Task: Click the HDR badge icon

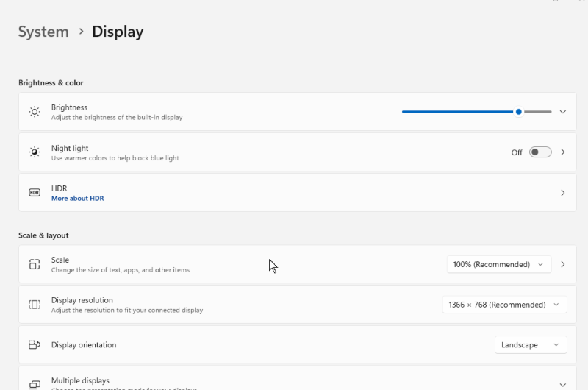Action: click(35, 193)
